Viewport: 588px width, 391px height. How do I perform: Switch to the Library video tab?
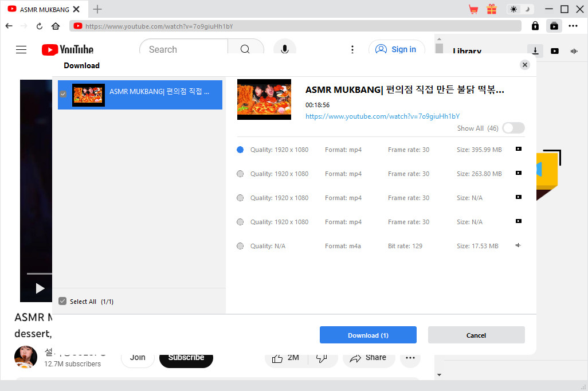tap(555, 51)
